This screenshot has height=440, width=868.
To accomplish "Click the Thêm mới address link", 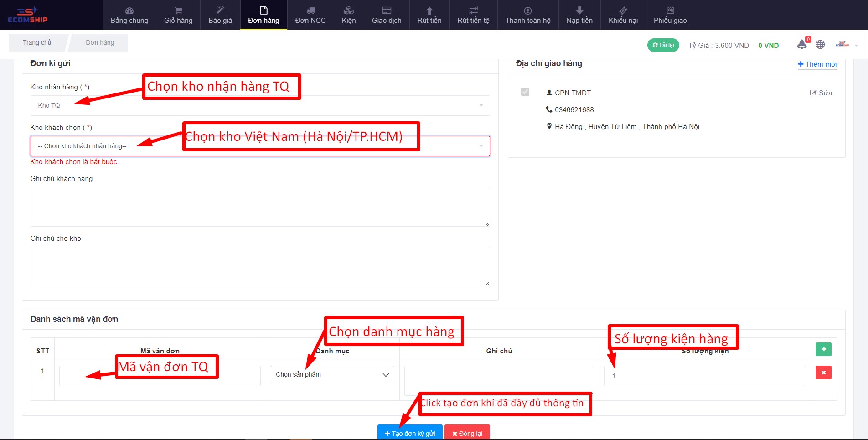I will (x=817, y=64).
